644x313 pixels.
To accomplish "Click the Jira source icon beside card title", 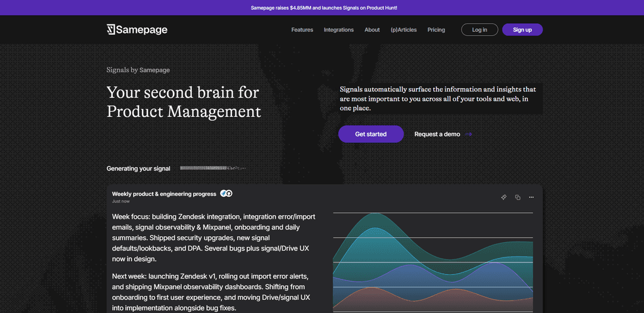I will [224, 194].
